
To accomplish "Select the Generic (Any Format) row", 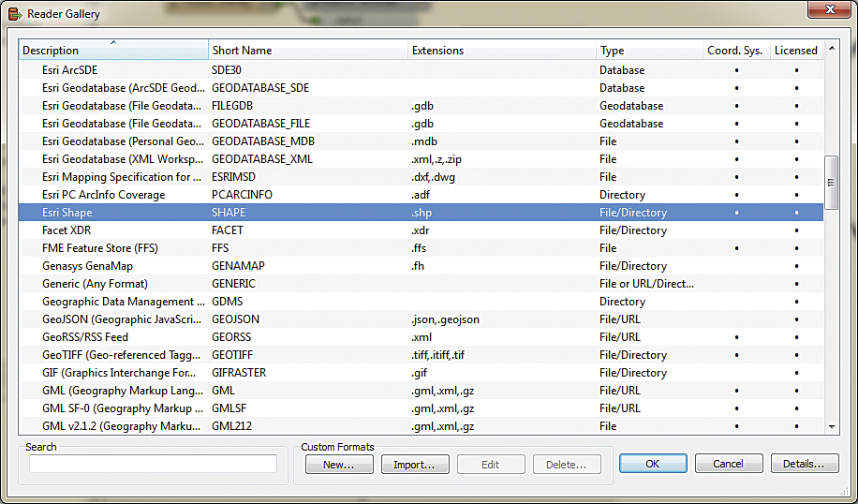I will (421, 284).
